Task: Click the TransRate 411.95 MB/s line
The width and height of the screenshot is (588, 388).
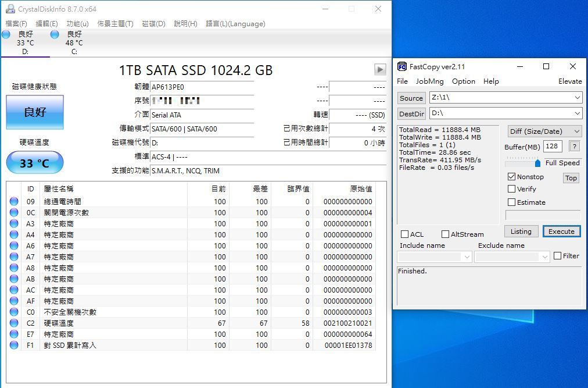Action: (x=440, y=159)
